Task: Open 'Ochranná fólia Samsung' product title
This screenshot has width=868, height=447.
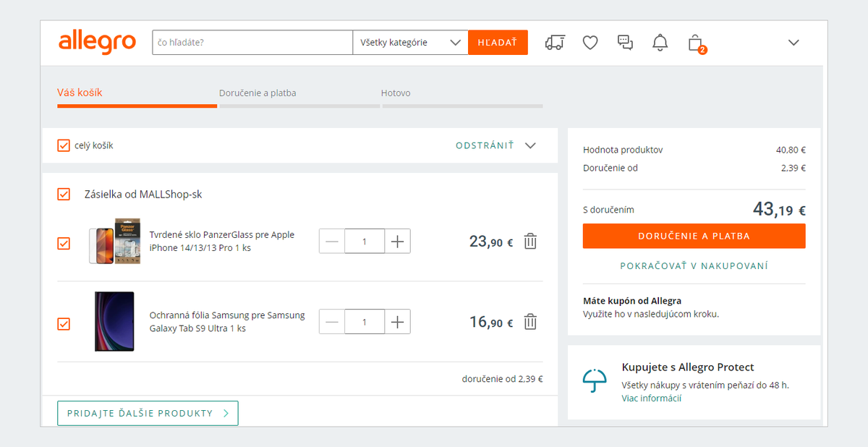Action: tap(227, 322)
